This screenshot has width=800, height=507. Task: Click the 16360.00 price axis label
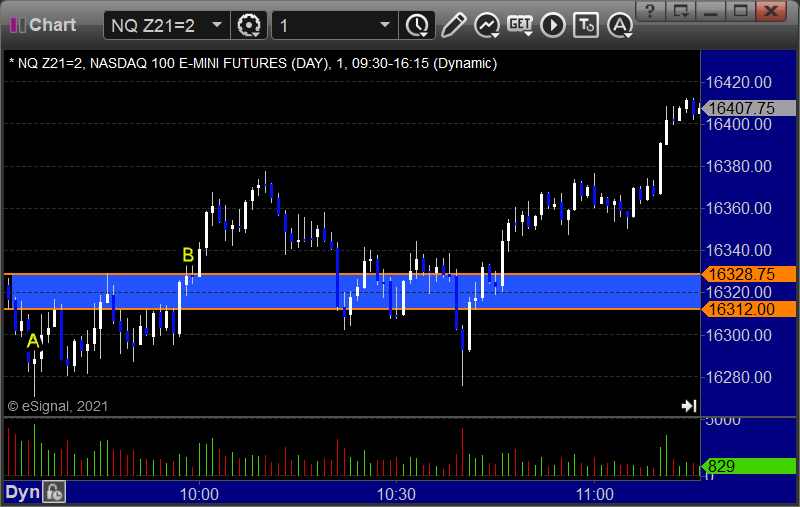click(738, 208)
